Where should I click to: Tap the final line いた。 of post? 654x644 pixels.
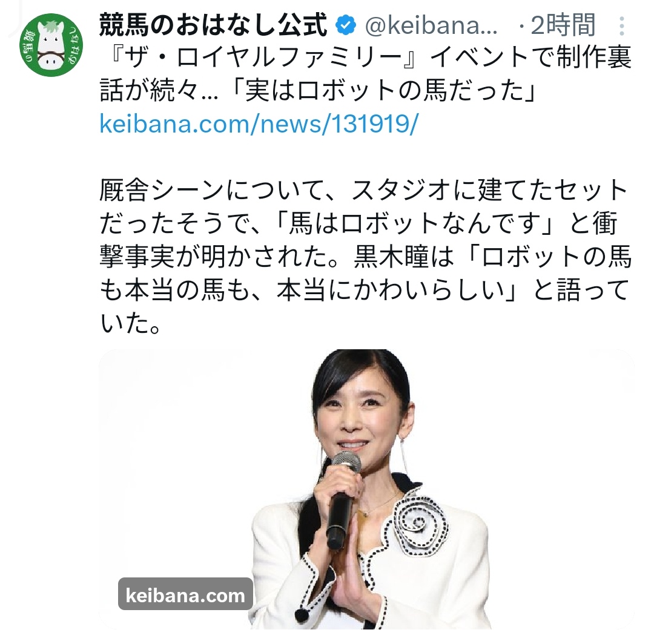pos(131,323)
